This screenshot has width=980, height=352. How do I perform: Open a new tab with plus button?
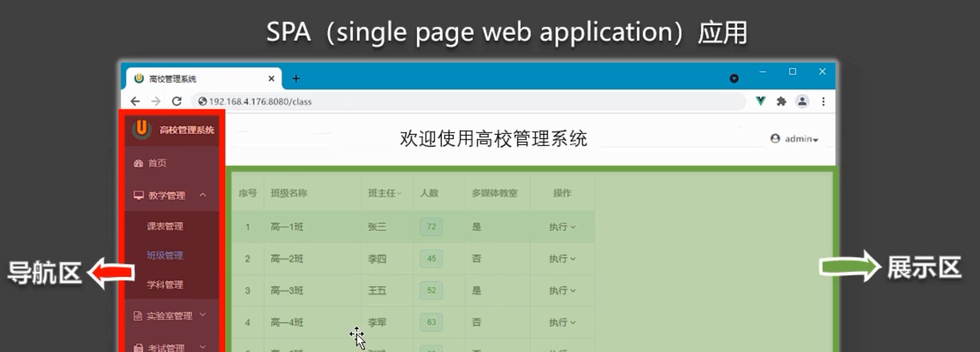[296, 78]
